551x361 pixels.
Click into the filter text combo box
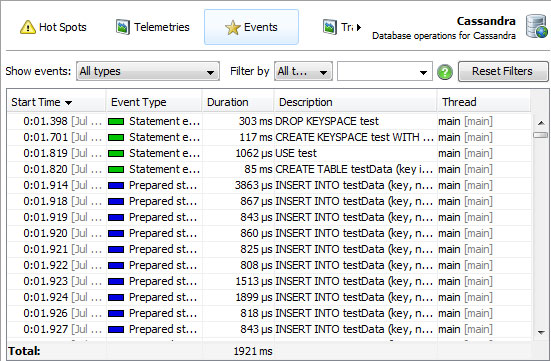[x=384, y=71]
